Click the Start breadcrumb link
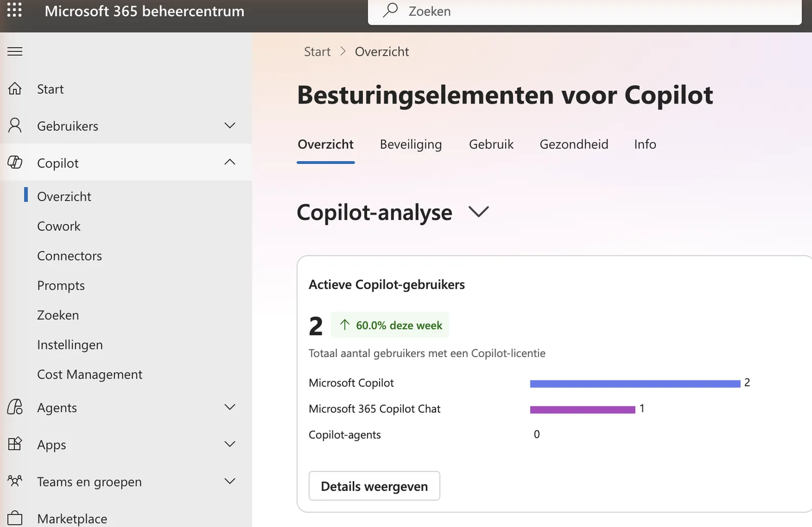The width and height of the screenshot is (812, 527). (x=317, y=52)
